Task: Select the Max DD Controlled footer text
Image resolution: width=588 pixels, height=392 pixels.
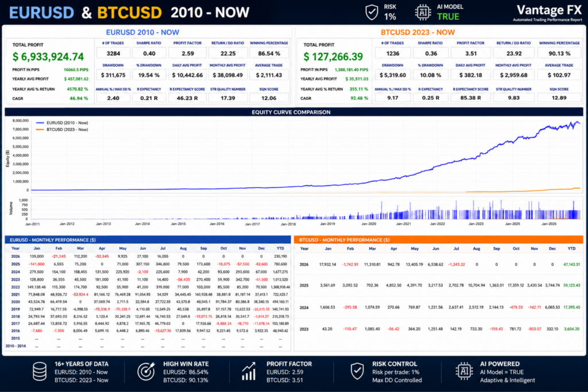Action: 397,380
